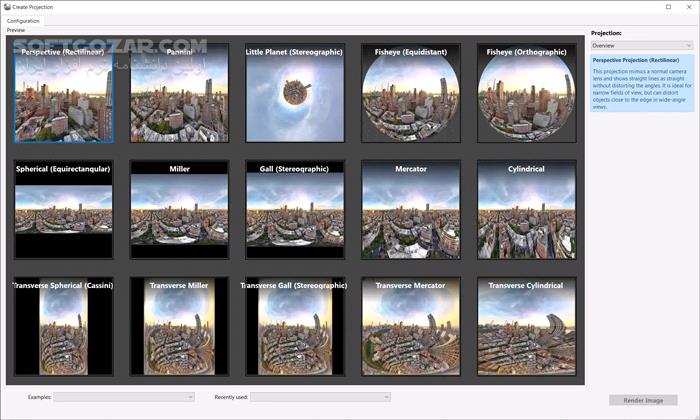
Task: Choose the Pannini projection preview
Action: point(179,93)
